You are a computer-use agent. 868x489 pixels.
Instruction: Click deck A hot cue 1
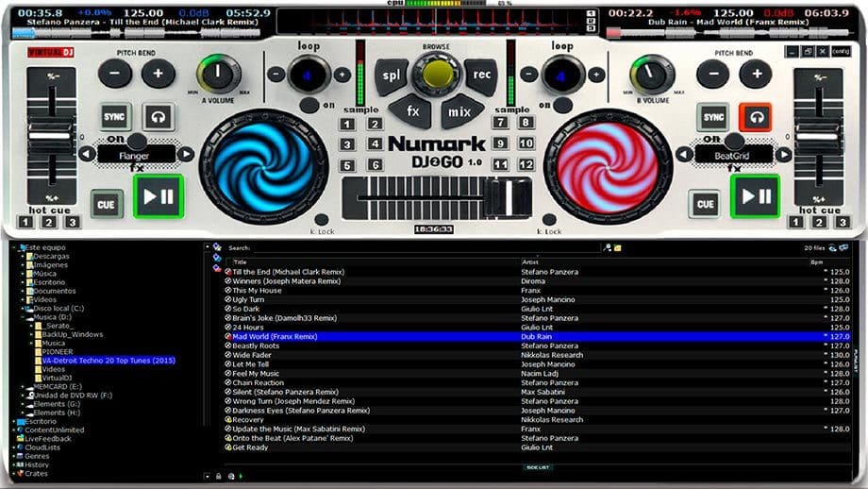[25, 222]
